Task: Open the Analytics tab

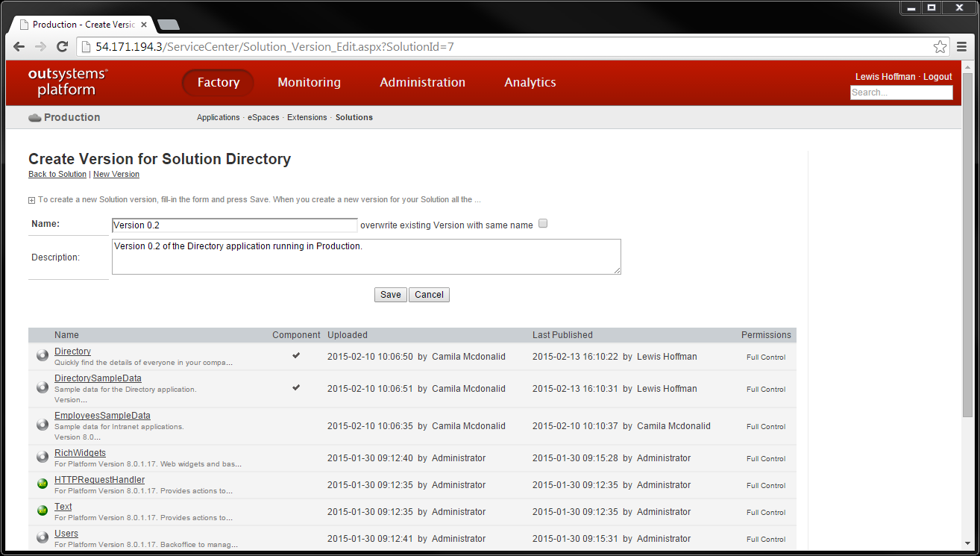Action: coord(530,83)
